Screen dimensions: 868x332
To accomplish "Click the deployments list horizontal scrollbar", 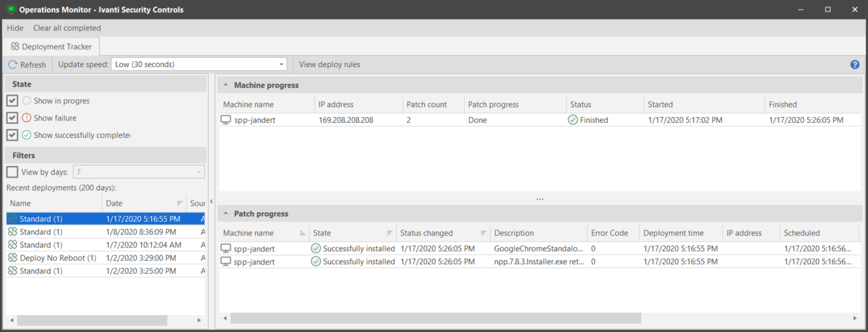I will pos(93,320).
